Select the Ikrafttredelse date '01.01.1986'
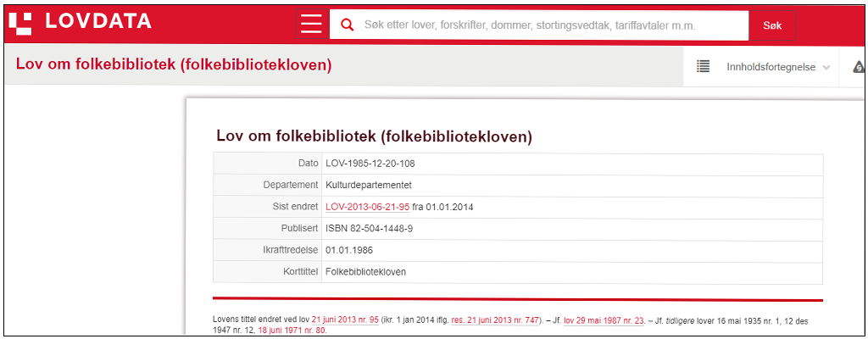 pos(349,250)
